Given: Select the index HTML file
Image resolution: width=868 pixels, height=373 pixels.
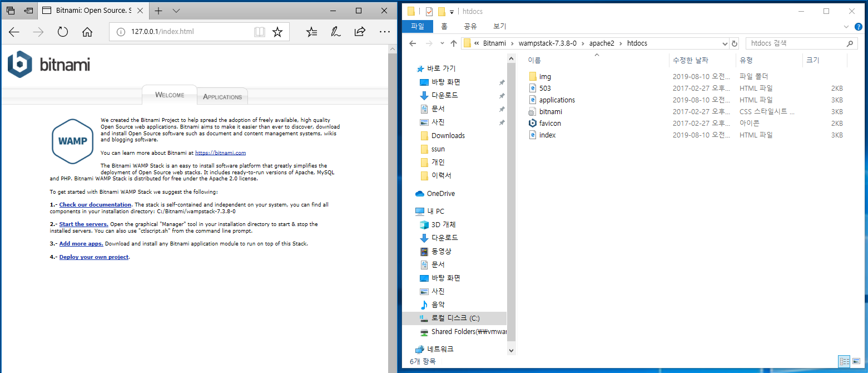Looking at the screenshot, I should tap(547, 135).
